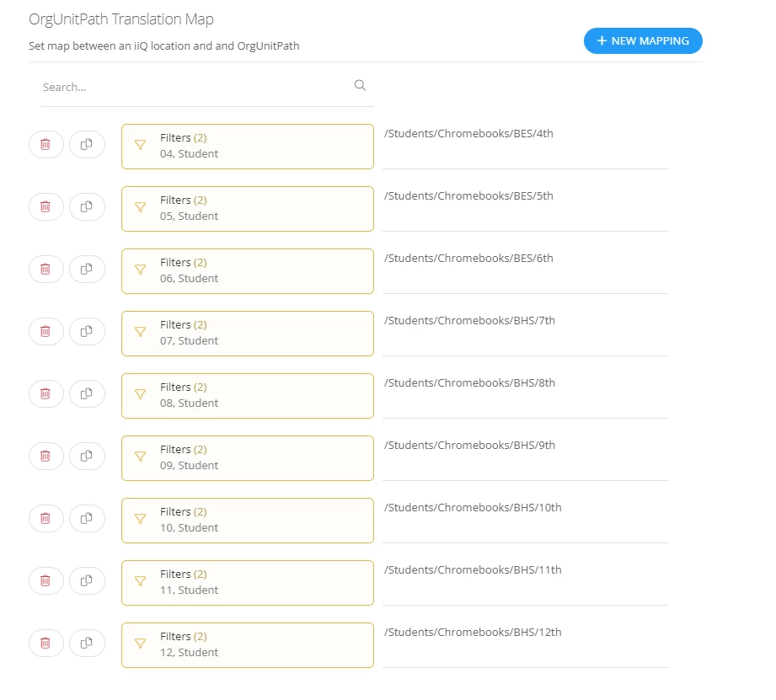Image resolution: width=776 pixels, height=700 pixels.
Task: Click filter funnel icon for 10, Student
Action: point(141,519)
